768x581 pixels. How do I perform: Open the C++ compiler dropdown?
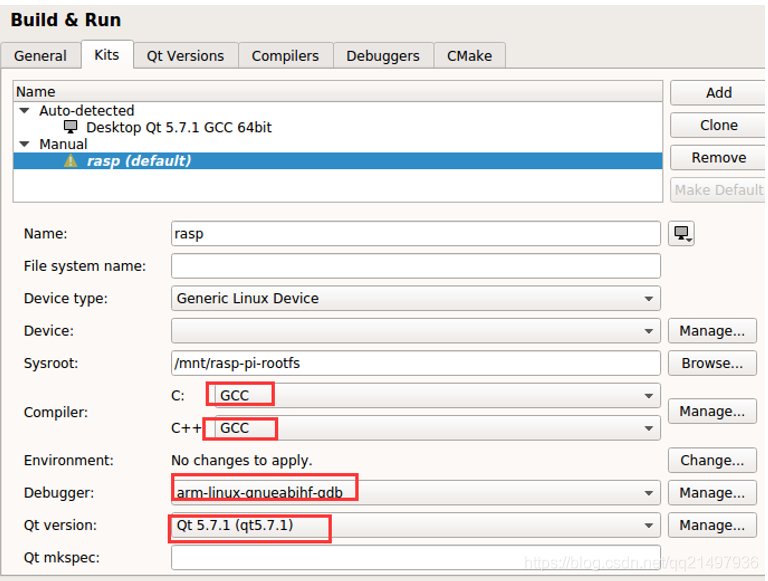tap(434, 428)
